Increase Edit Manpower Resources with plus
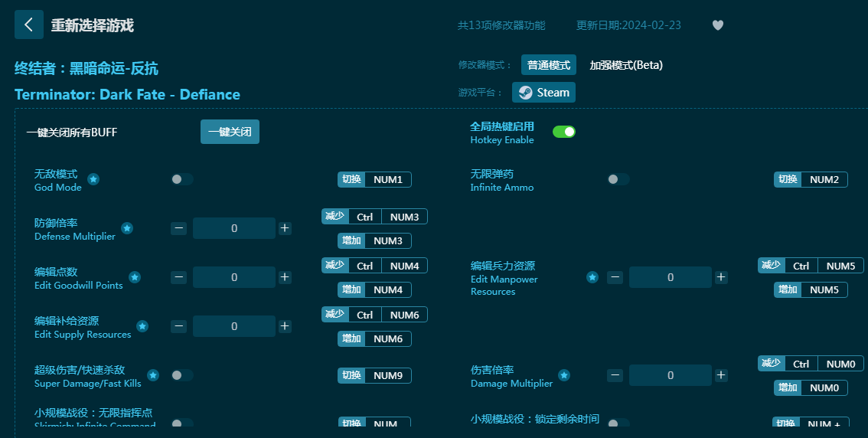868x438 pixels. pyautogui.click(x=721, y=277)
